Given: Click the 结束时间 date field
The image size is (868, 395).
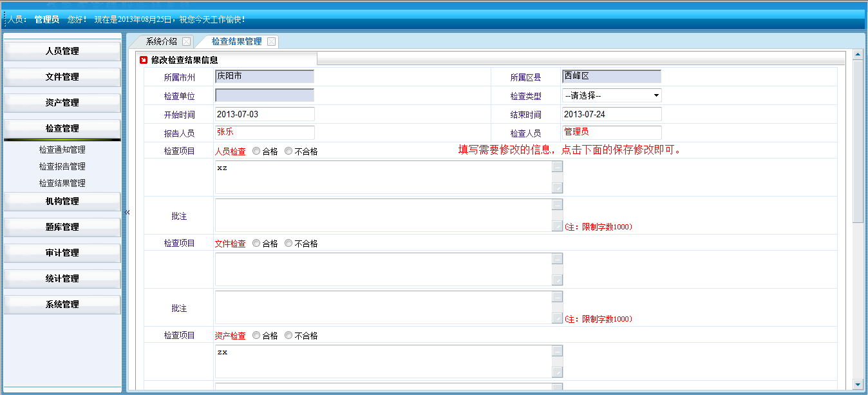Looking at the screenshot, I should pyautogui.click(x=612, y=114).
